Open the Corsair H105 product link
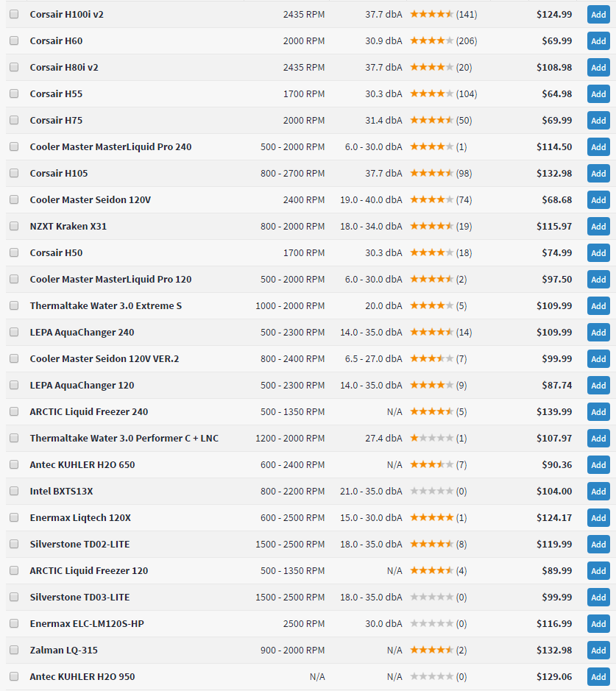The width and height of the screenshot is (616, 691). 59,173
